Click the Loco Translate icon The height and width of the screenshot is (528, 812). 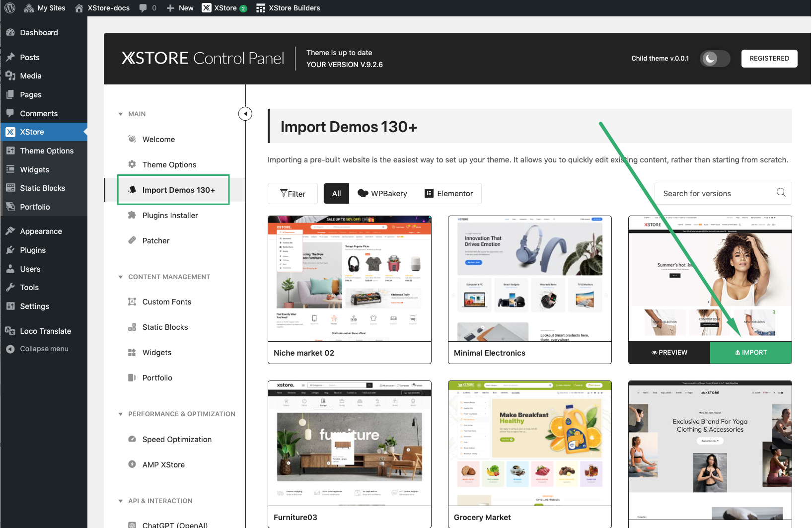pos(10,331)
